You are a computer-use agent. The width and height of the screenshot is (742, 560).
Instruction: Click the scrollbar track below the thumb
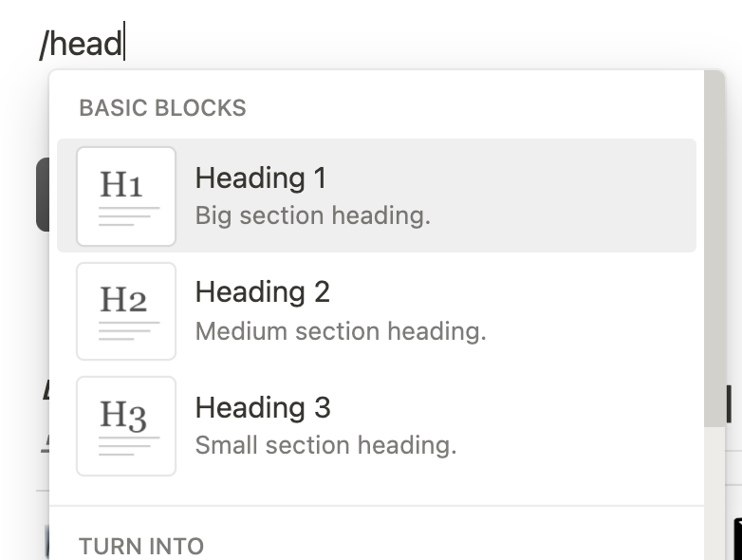(714, 494)
